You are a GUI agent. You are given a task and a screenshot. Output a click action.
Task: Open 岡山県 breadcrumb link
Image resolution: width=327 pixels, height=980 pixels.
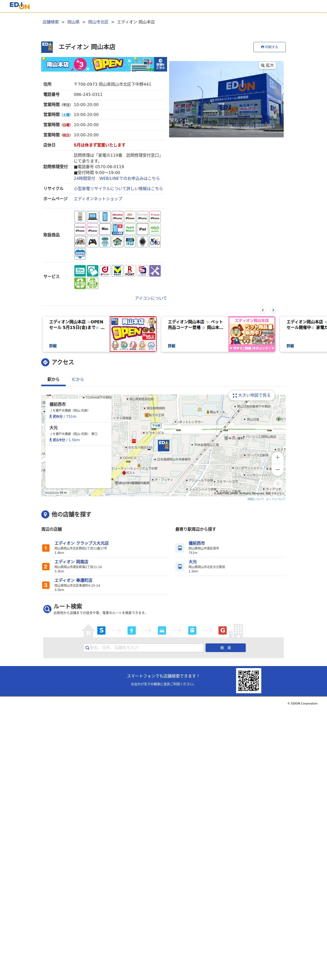click(x=73, y=22)
